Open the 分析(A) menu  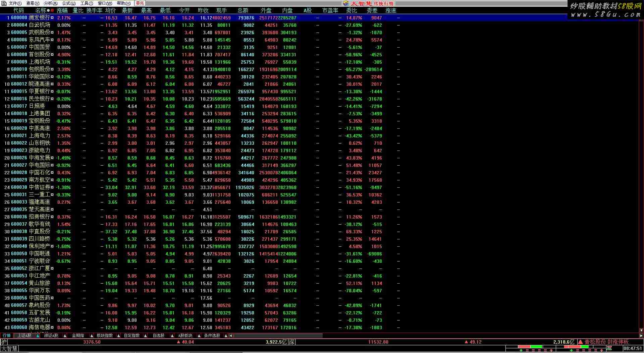click(51, 3)
